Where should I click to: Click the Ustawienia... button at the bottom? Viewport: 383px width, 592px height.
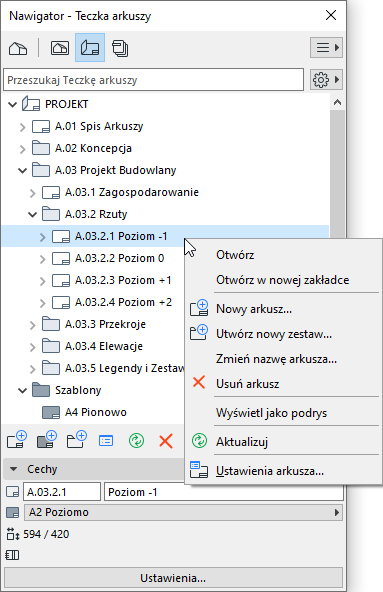tap(173, 578)
